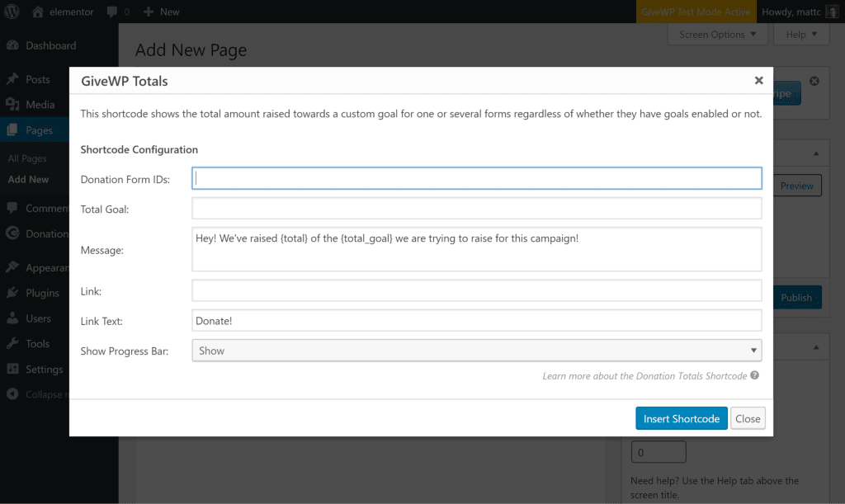
Task: Open the elementor site home icon
Action: (38, 12)
